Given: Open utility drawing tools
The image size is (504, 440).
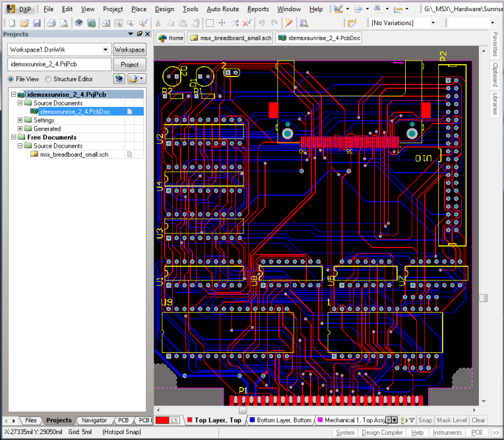Looking at the screenshot, I should [338, 9].
